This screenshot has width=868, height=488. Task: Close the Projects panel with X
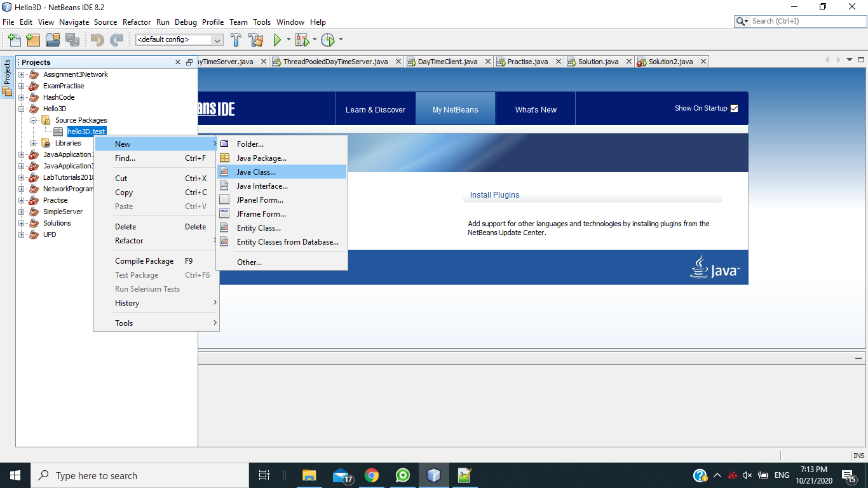[178, 62]
